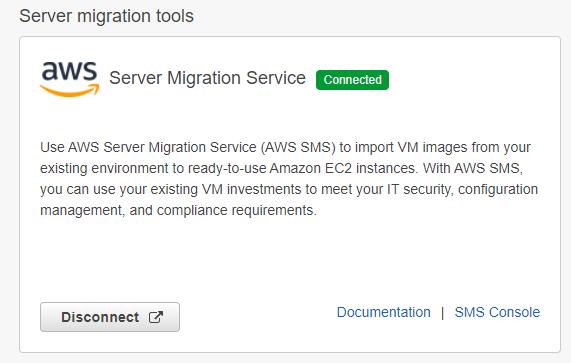Viewport: 571px width, 363px height.
Task: Click the Disconnect button
Action: pos(110,317)
